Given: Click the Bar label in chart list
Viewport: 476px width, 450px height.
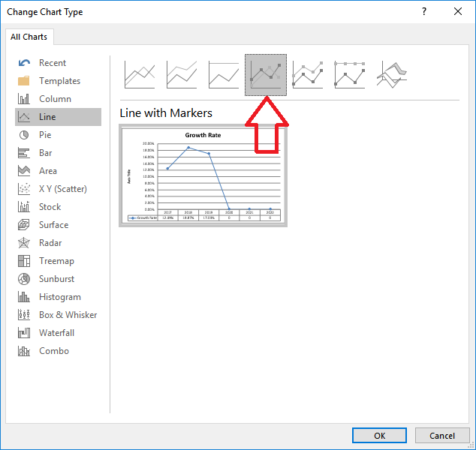Looking at the screenshot, I should [x=46, y=153].
